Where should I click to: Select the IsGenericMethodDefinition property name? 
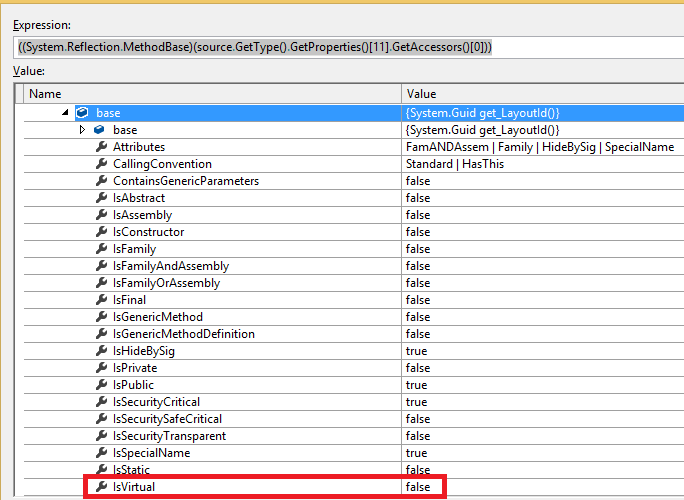click(184, 334)
